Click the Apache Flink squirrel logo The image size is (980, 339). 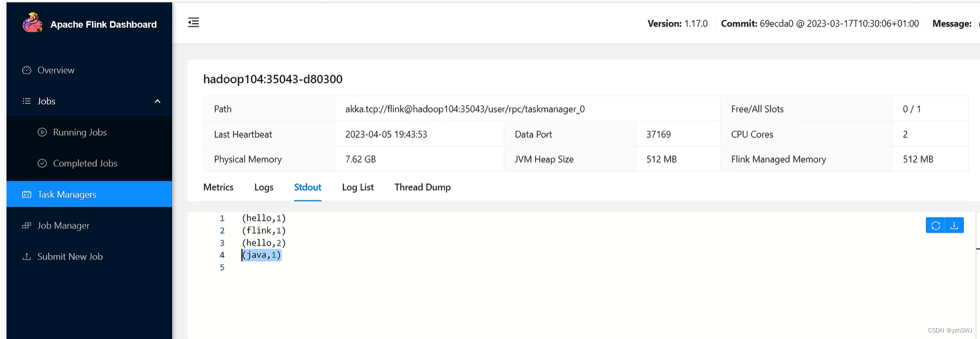[32, 23]
